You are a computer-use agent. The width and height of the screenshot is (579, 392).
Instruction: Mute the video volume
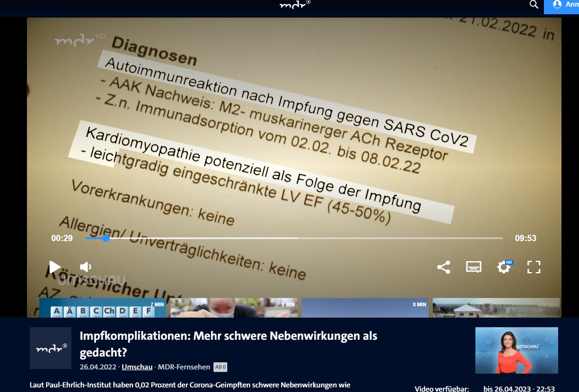pos(85,267)
